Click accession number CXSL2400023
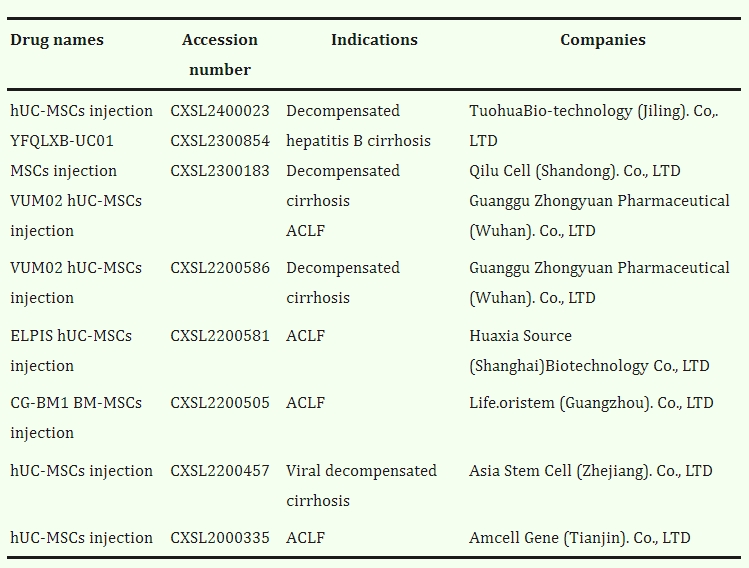This screenshot has height=568, width=749. 220,111
